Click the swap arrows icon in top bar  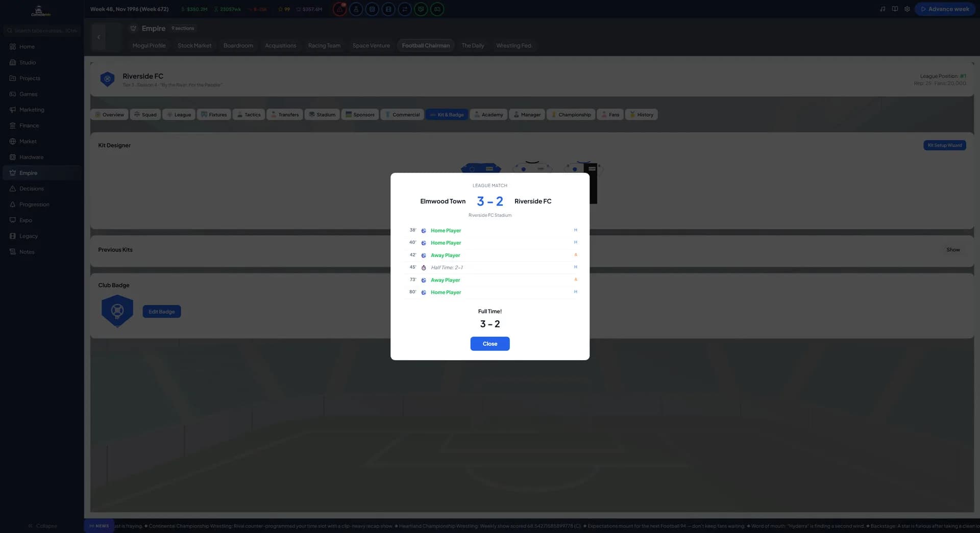(x=405, y=9)
